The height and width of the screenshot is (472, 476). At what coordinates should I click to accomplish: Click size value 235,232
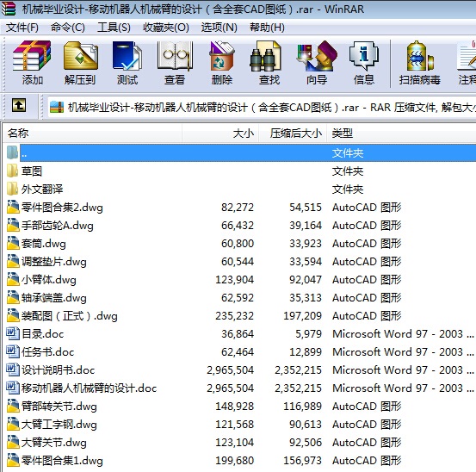pyautogui.click(x=234, y=316)
